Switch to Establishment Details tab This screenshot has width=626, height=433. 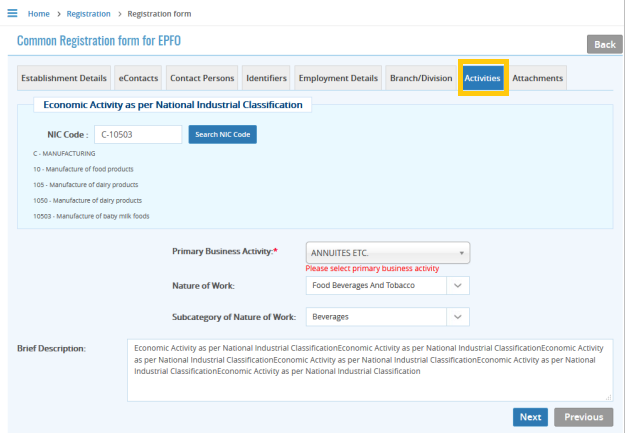(64, 78)
